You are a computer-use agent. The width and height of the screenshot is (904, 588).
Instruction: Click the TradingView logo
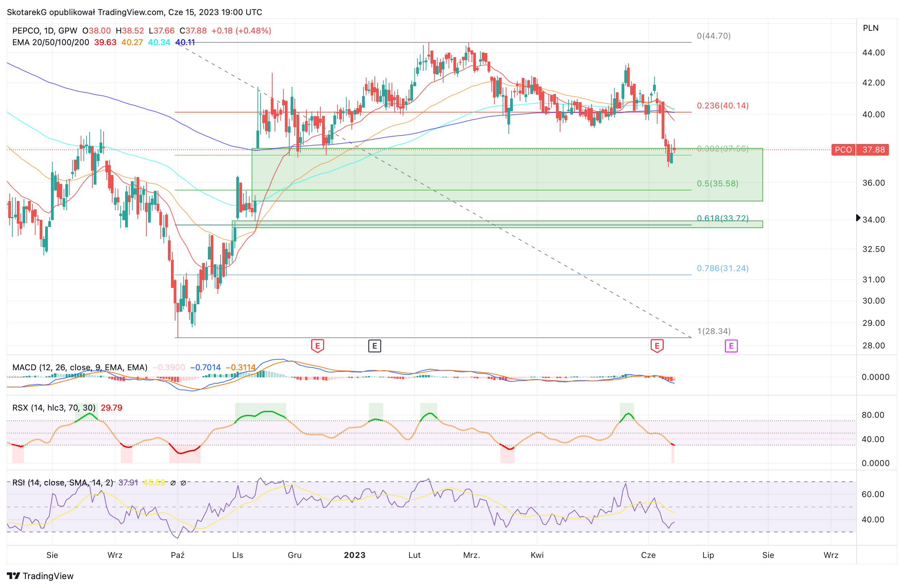pos(40,576)
